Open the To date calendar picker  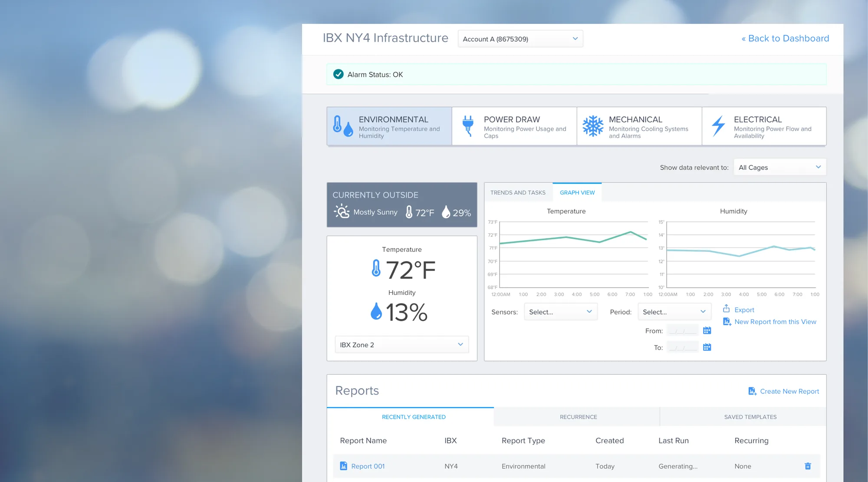click(707, 347)
